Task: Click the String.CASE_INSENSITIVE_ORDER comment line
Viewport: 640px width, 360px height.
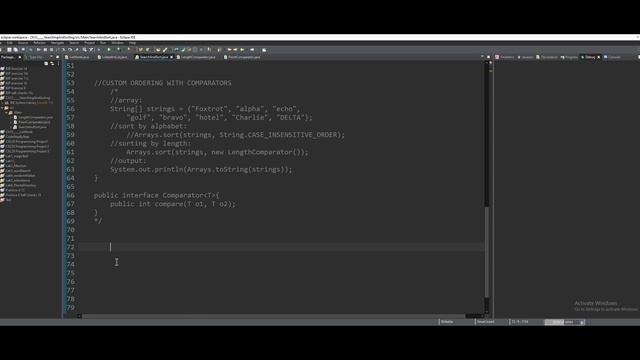Action: point(236,135)
